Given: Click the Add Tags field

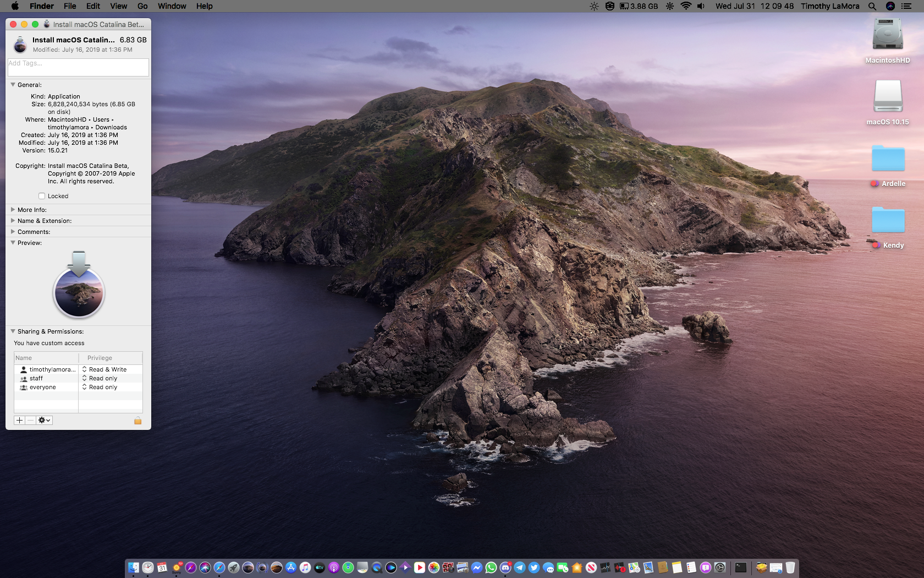Looking at the screenshot, I should click(x=78, y=67).
